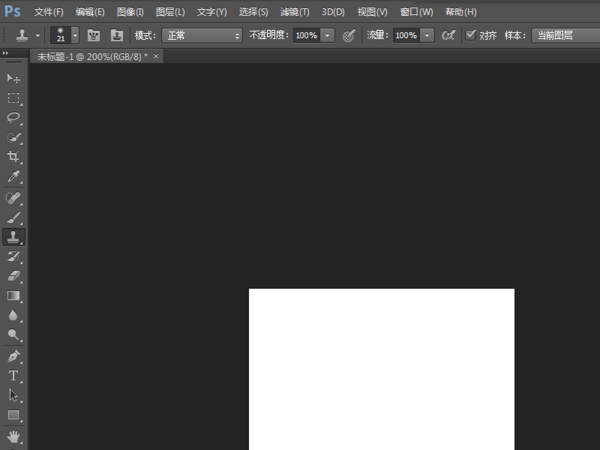
Task: Select the Quick Selection tool
Action: click(13, 137)
